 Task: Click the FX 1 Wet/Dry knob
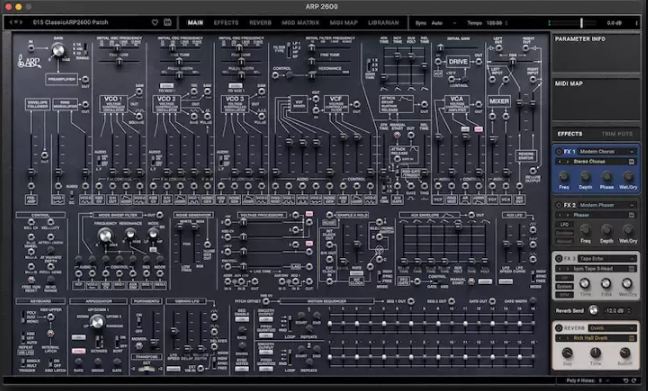(628, 177)
